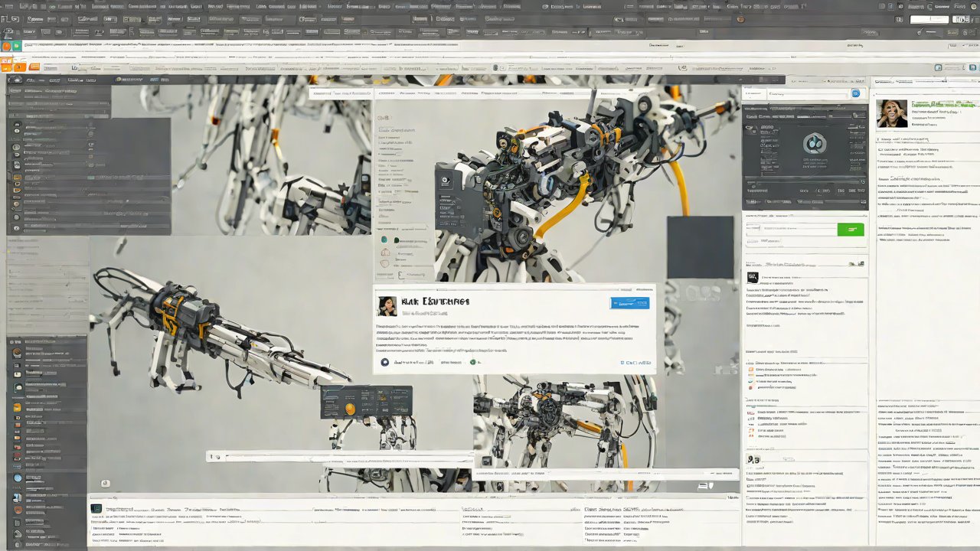
Task: Click the dark comment bubble icon under post
Action: 385,362
